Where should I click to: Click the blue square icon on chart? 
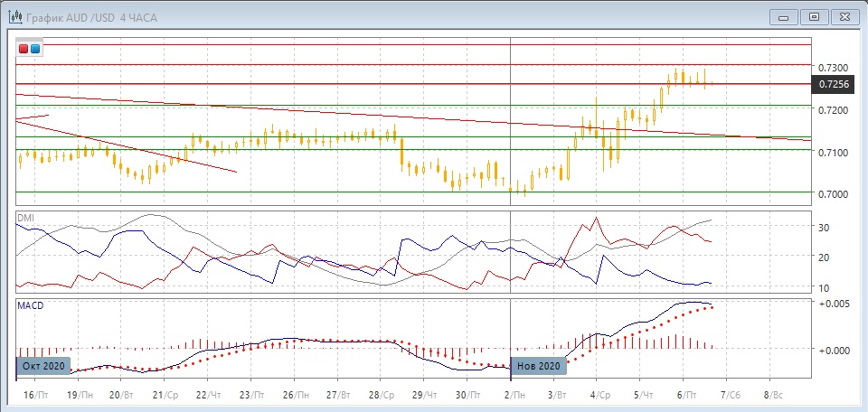coord(35,49)
